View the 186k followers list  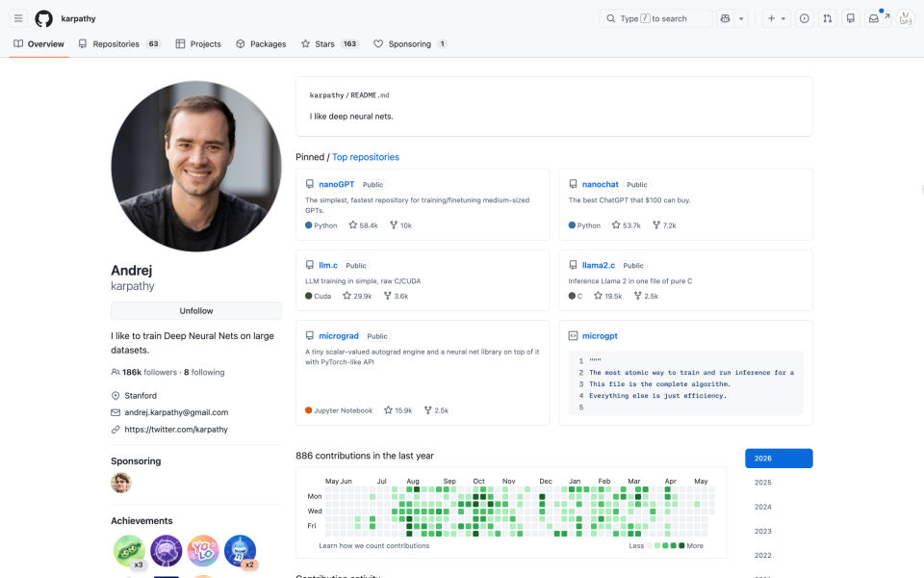click(x=149, y=372)
